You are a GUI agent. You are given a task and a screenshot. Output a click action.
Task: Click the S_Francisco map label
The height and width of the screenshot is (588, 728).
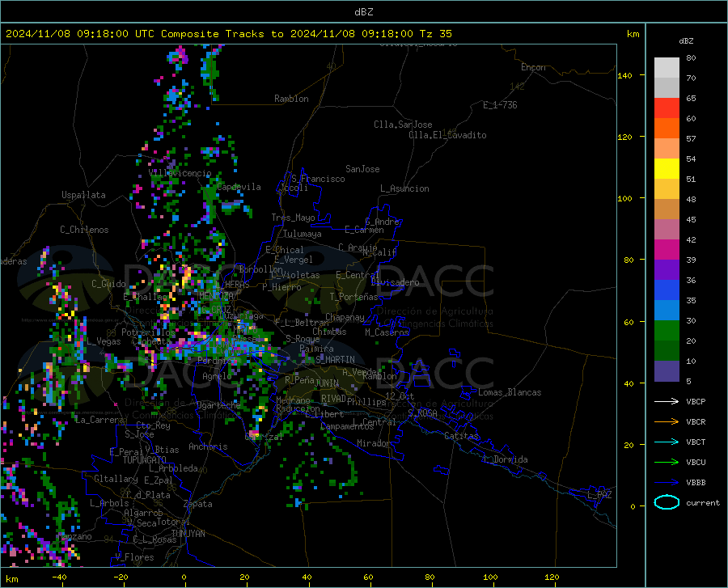[318, 179]
